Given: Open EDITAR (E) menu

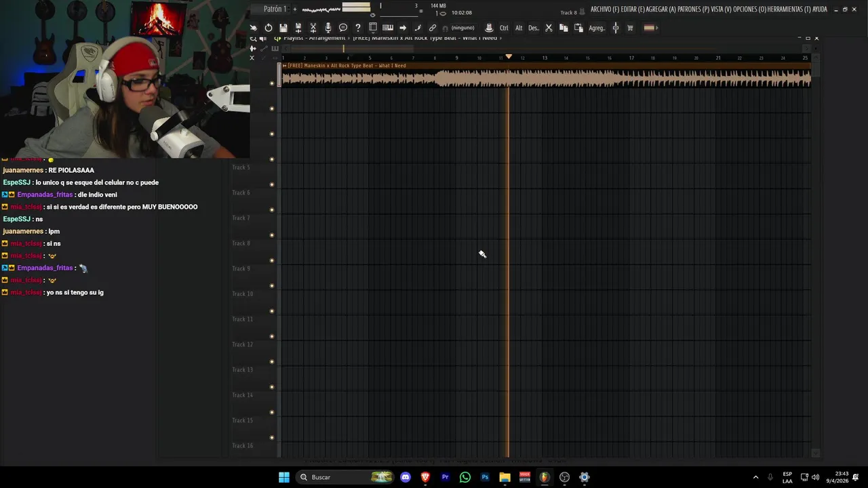Looking at the screenshot, I should [x=633, y=9].
